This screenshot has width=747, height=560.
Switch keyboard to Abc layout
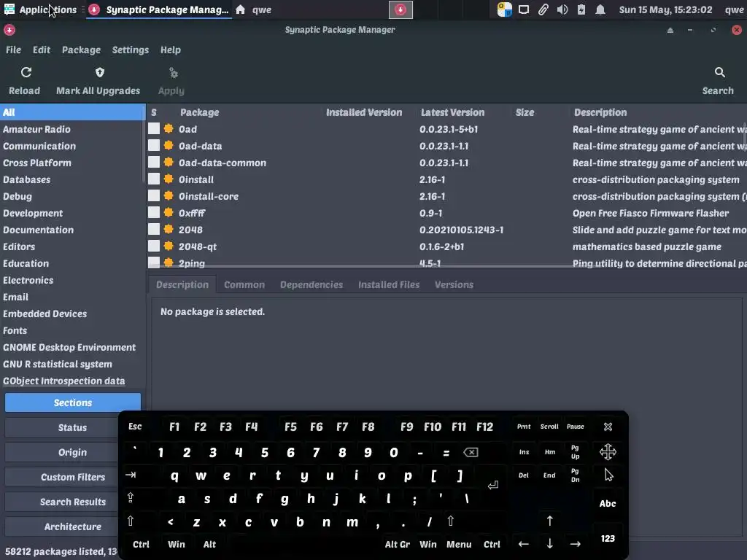(x=608, y=503)
